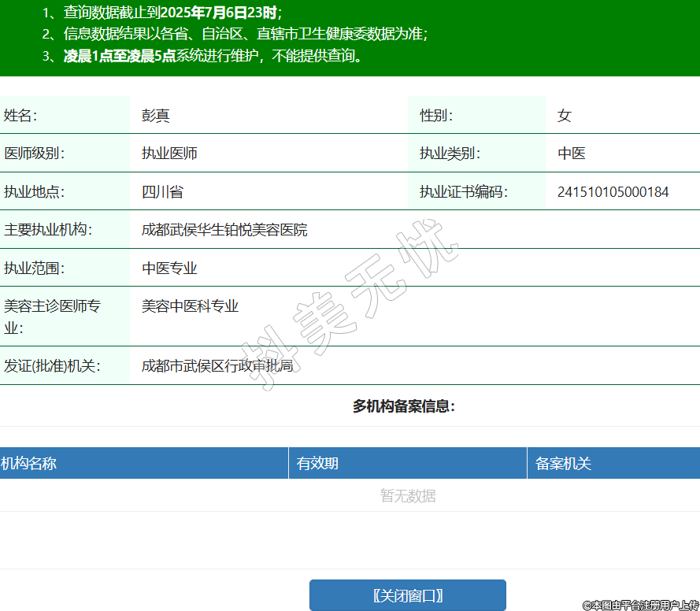700x611 pixels.
Task: Click the 成都市武侯区行政审批局 issuing authority value
Action: pos(217,366)
